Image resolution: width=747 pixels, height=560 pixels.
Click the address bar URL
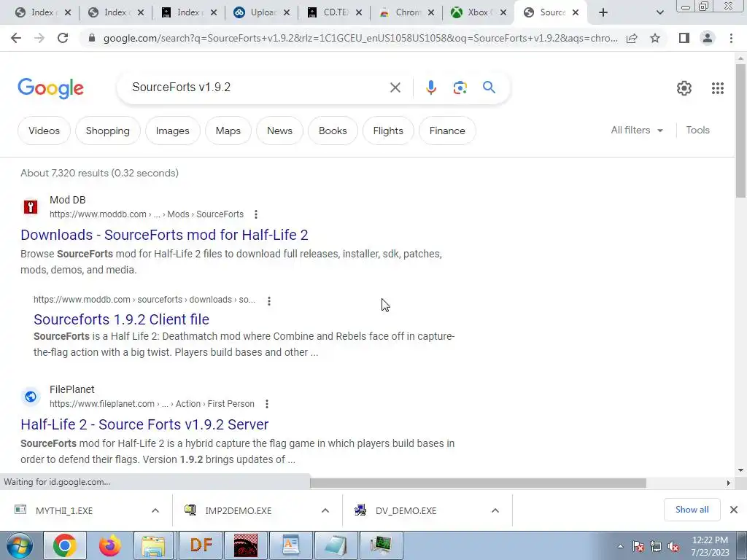360,38
